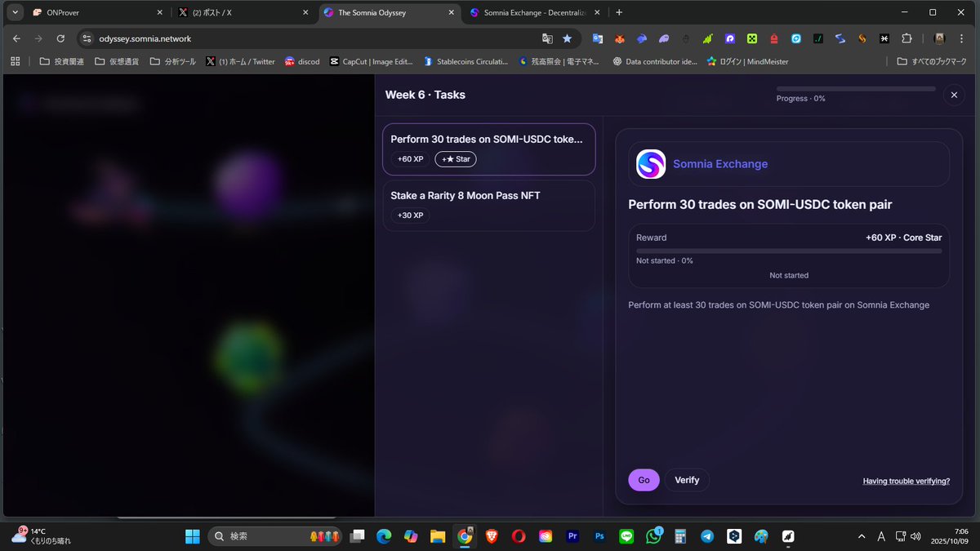This screenshot has width=980, height=551.
Task: Open the Data contributor bookmark
Action: pyautogui.click(x=655, y=61)
